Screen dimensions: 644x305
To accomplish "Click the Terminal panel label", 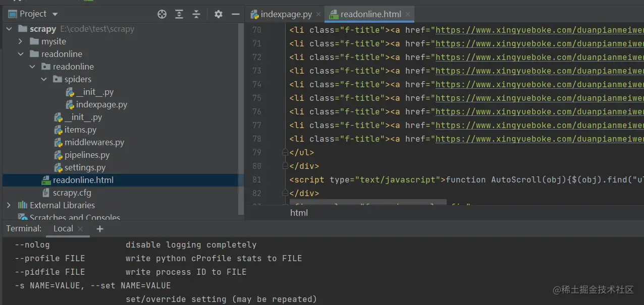I will [x=24, y=228].
